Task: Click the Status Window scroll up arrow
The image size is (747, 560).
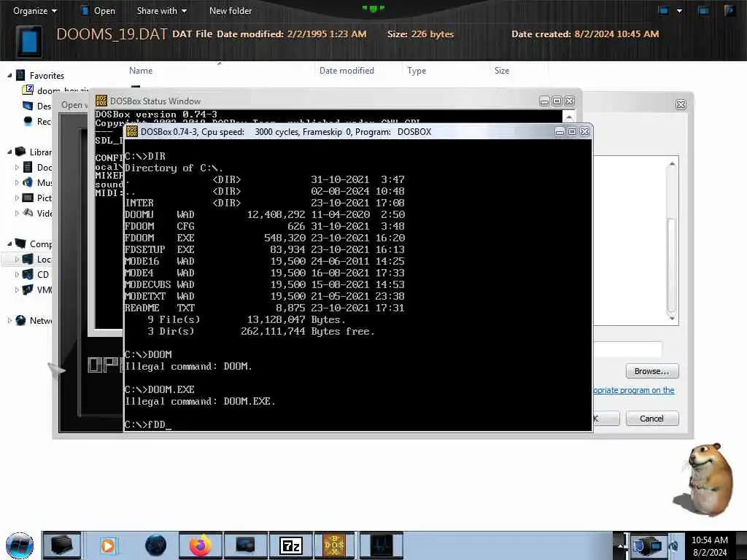Action: click(569, 117)
